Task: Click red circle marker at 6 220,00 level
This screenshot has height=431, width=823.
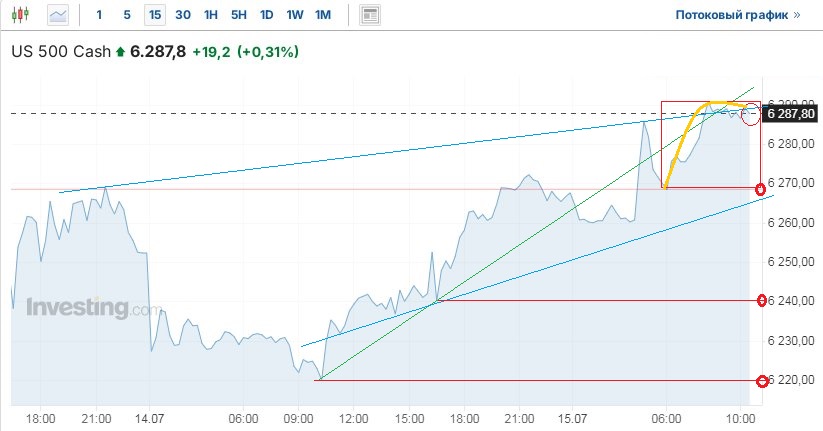Action: pyautogui.click(x=762, y=380)
